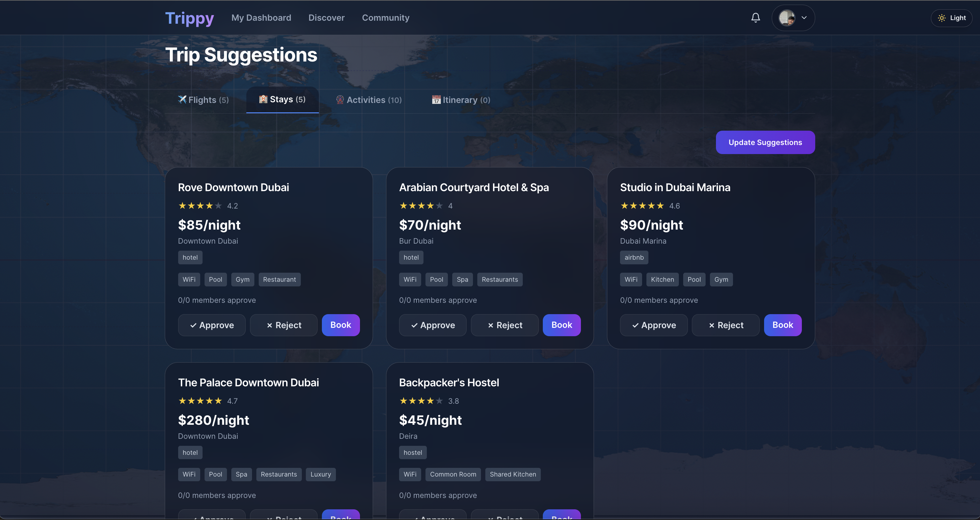Click the airbnb type tag
Screen dimensions: 980x520
click(x=634, y=258)
